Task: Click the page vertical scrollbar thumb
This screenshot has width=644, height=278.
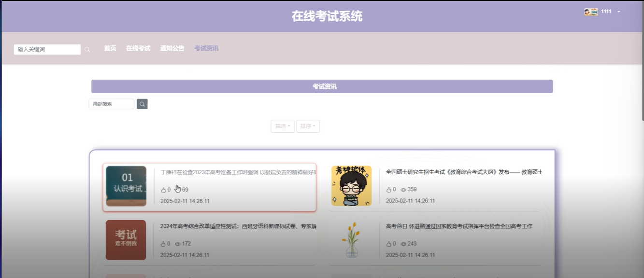Action: (x=642, y=60)
